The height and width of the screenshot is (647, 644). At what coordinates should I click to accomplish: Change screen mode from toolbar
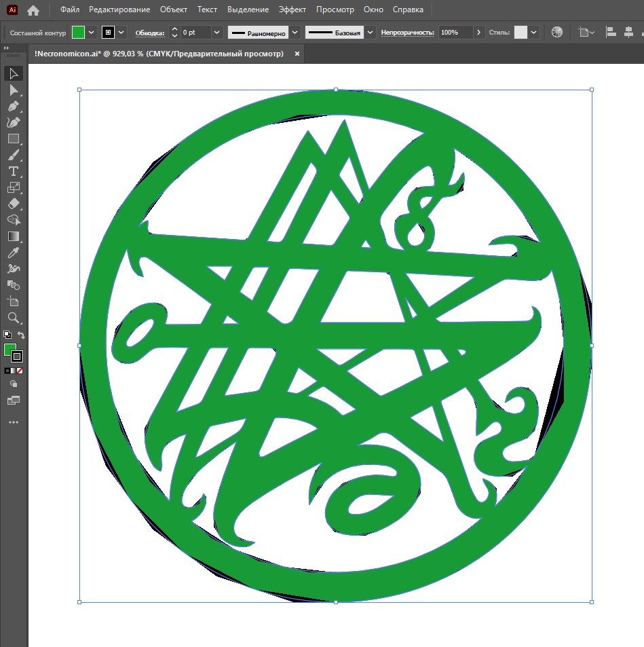pyautogui.click(x=13, y=401)
